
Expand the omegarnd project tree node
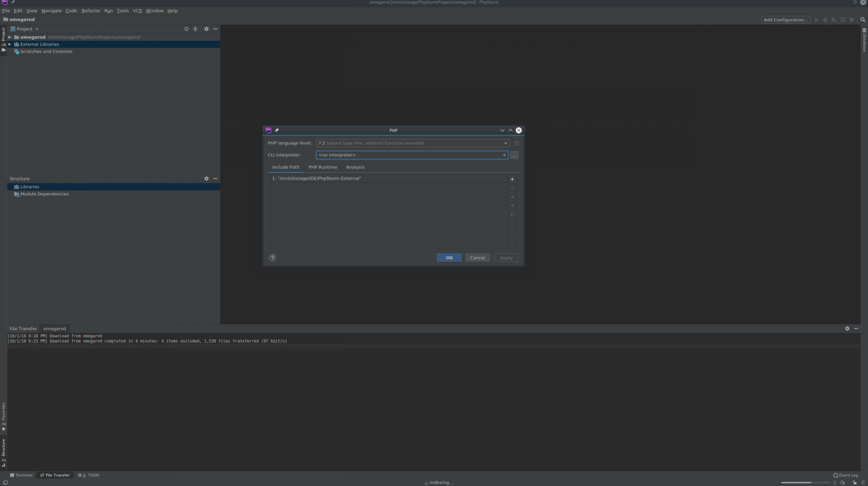click(10, 37)
